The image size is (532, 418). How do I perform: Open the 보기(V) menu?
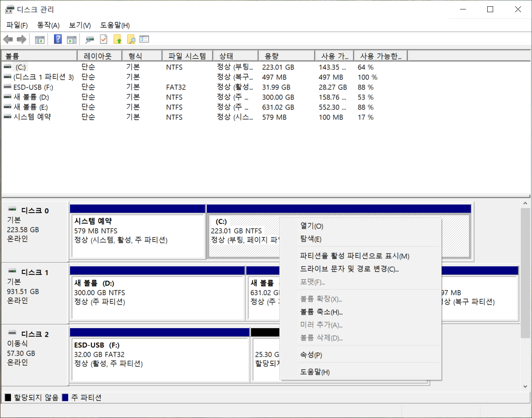pyautogui.click(x=80, y=25)
